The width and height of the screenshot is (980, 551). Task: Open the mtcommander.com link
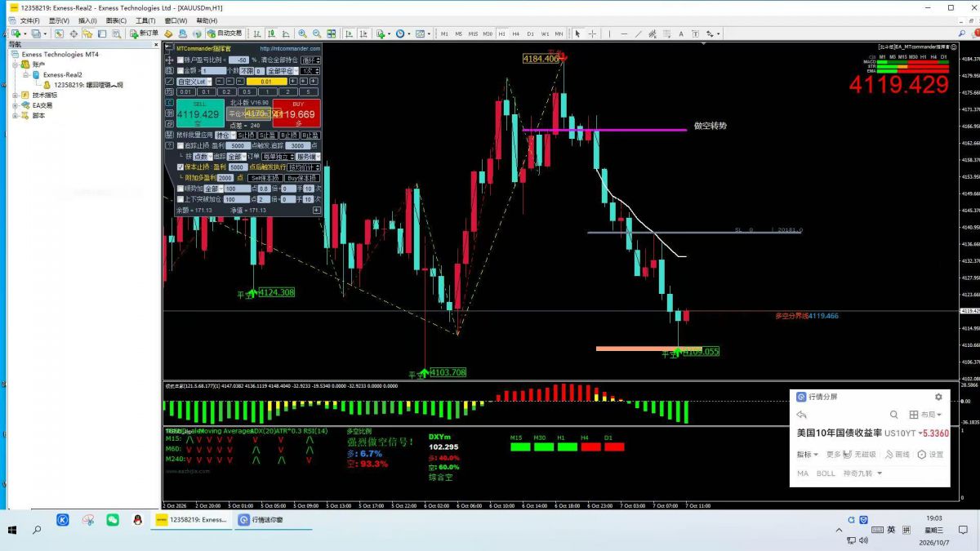289,49
